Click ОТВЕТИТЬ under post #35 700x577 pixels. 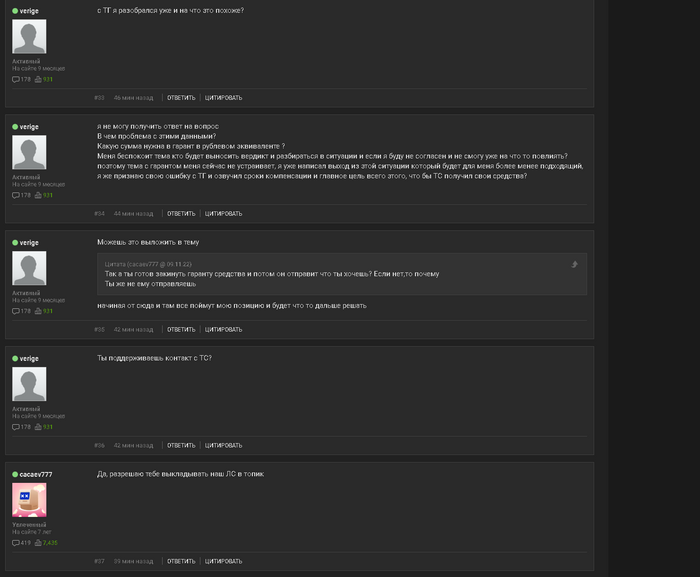(181, 330)
